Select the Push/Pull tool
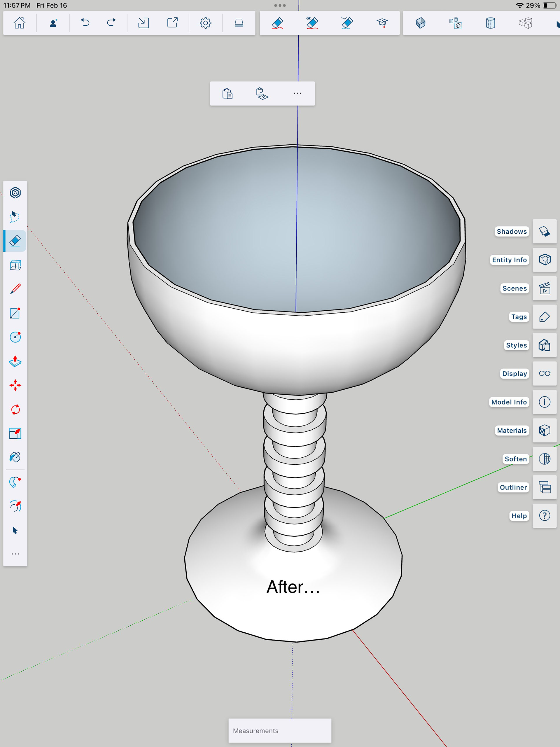 tap(15, 361)
